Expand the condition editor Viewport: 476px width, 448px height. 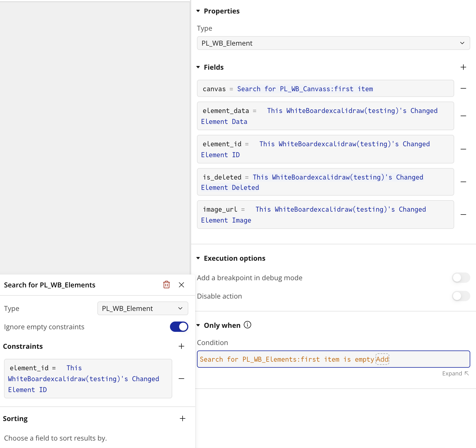pyautogui.click(x=455, y=373)
